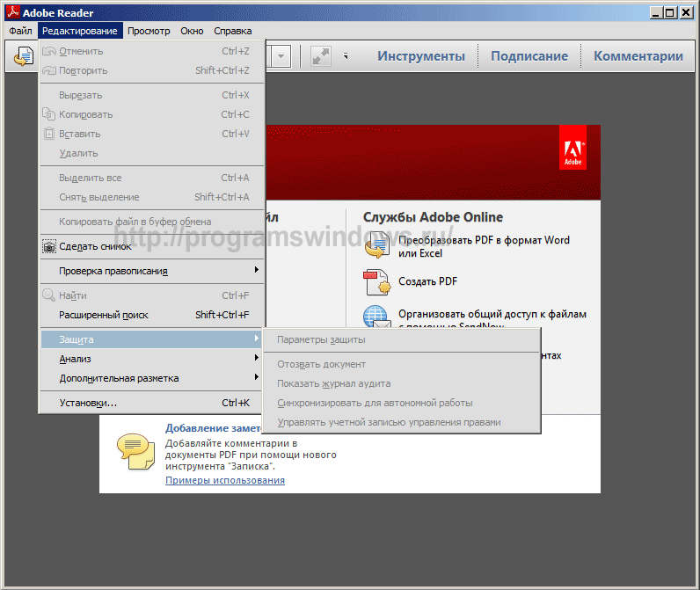Select Установки... from the edit menu
Viewport: 700px width, 590px height.
click(x=88, y=403)
